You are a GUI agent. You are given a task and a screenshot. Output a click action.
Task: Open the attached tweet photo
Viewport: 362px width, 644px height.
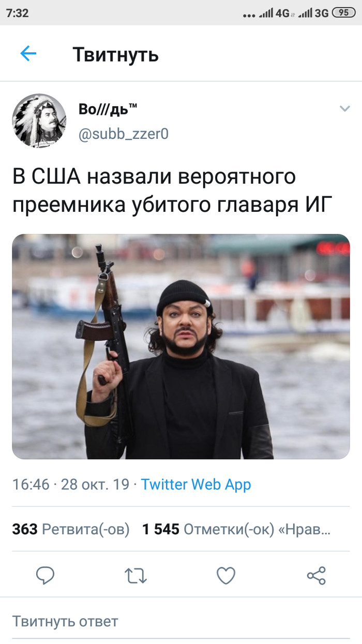(181, 346)
